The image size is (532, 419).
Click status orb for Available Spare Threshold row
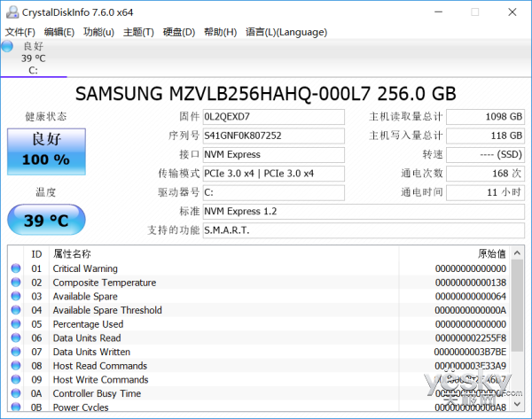[16, 310]
